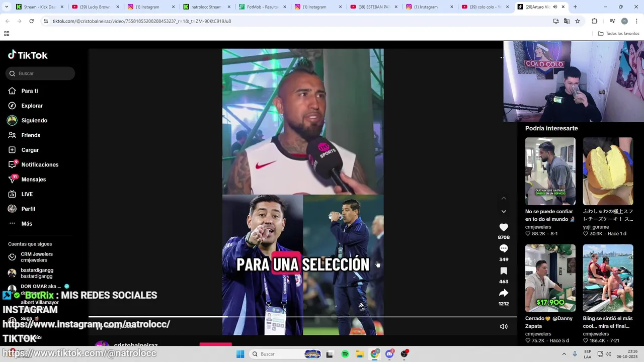Open the yuji_gurume cheesecake video thumbnail

pyautogui.click(x=608, y=171)
